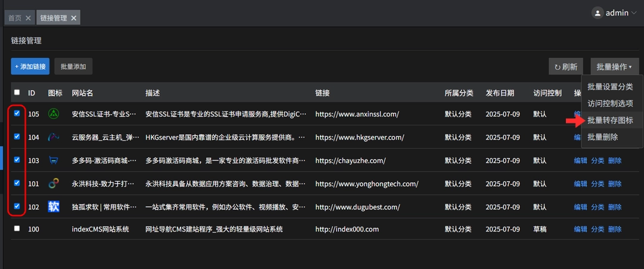The image size is (644, 269).
Task: Click the HKGserver site icon in row 104
Action: coord(54,137)
